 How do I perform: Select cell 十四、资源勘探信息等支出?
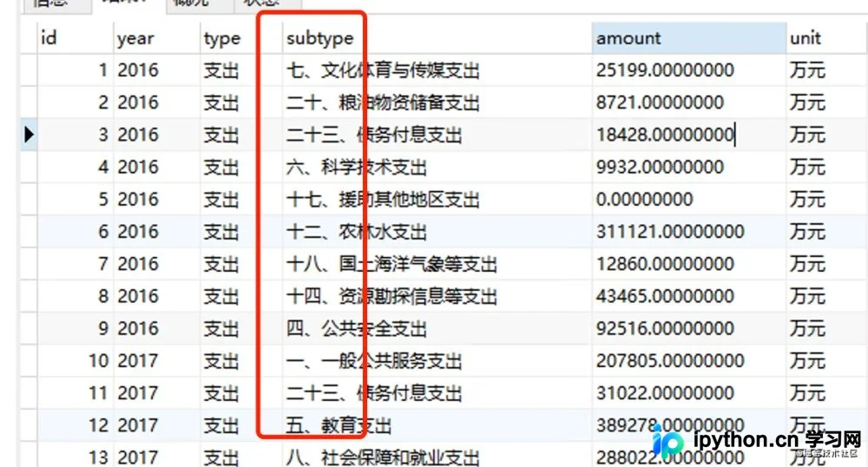coord(437,296)
